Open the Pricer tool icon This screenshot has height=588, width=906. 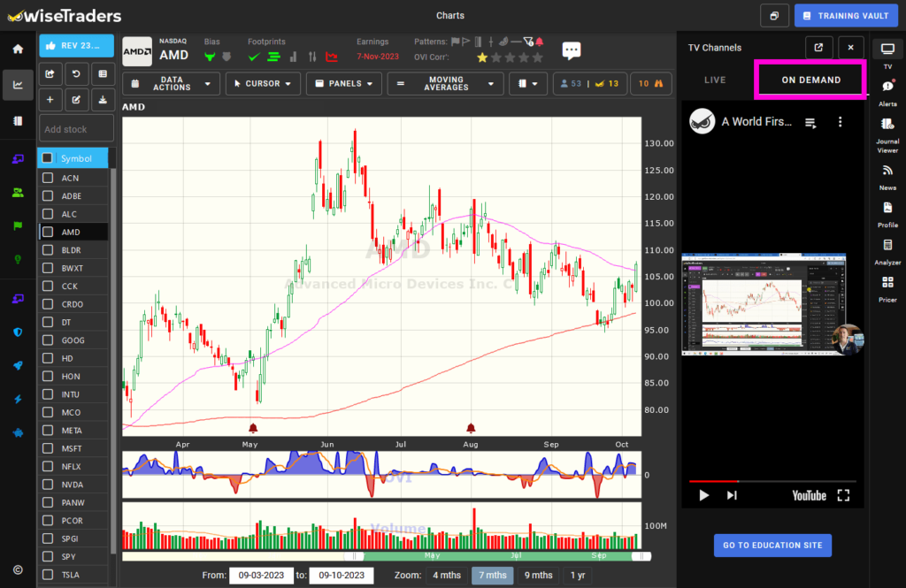click(887, 283)
